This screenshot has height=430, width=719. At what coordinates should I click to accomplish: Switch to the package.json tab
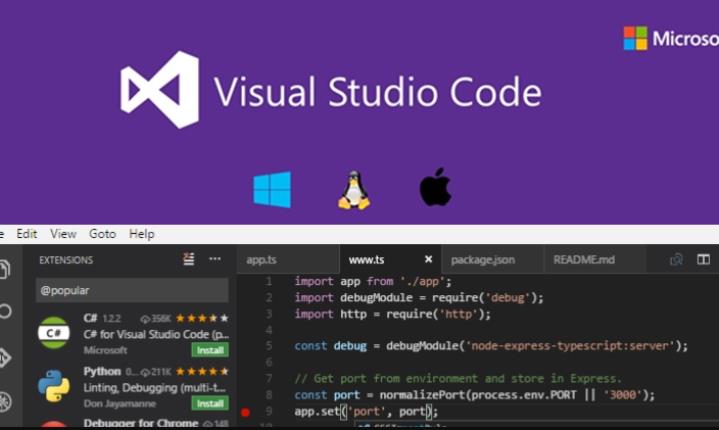point(483,260)
